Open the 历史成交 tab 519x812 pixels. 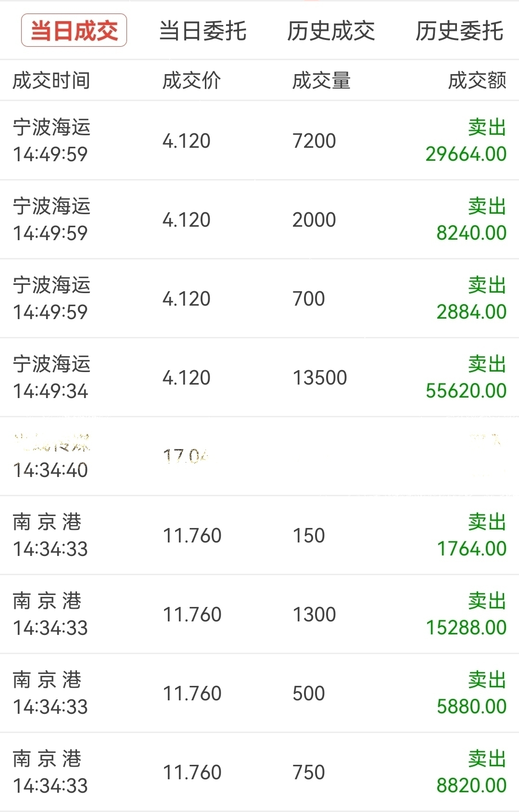click(x=331, y=31)
